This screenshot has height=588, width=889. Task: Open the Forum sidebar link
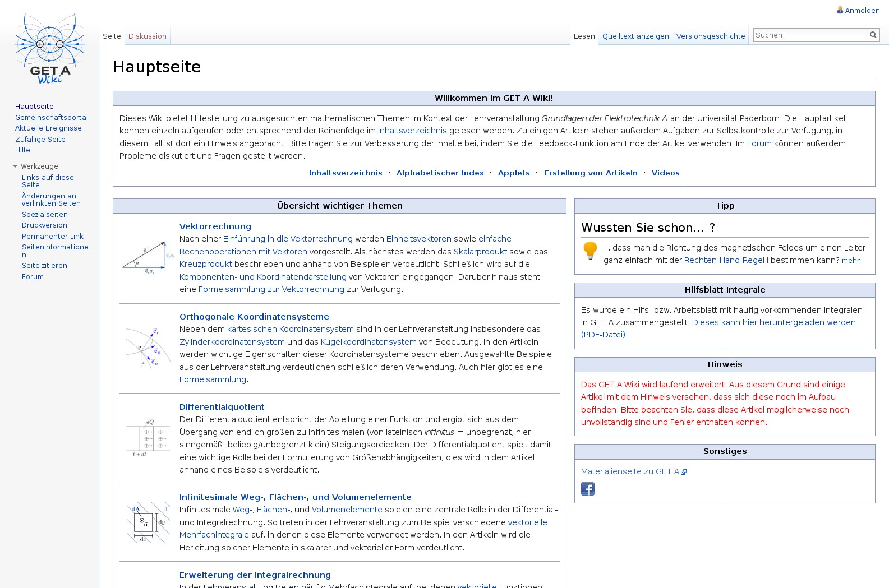pyautogui.click(x=33, y=277)
